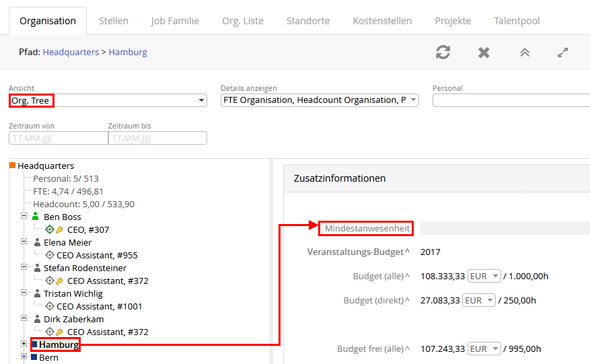
Task: Click the Headcount: 5,00 / 533,90 row
Action: (x=83, y=204)
